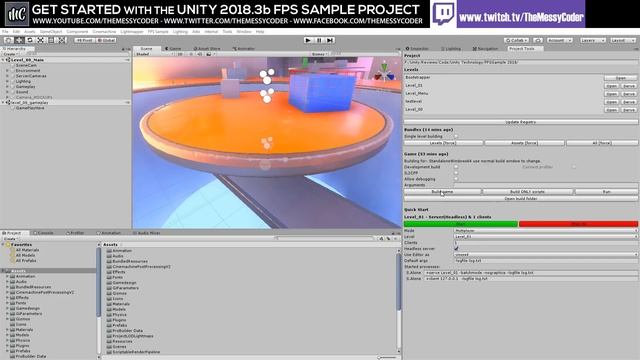The height and width of the screenshot is (360, 640).
Task: Toggle Single level building checkbox
Action: tap(456, 136)
